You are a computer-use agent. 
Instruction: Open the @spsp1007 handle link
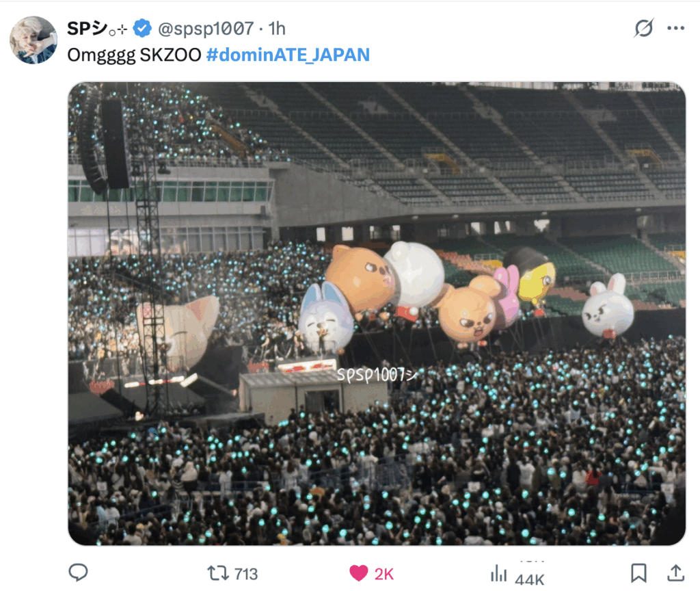pos(206,29)
